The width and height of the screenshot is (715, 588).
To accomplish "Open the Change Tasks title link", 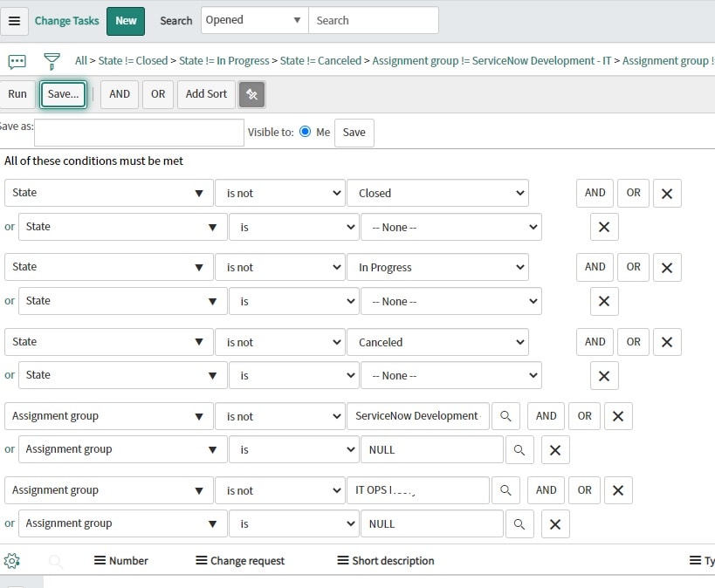I will point(67,21).
